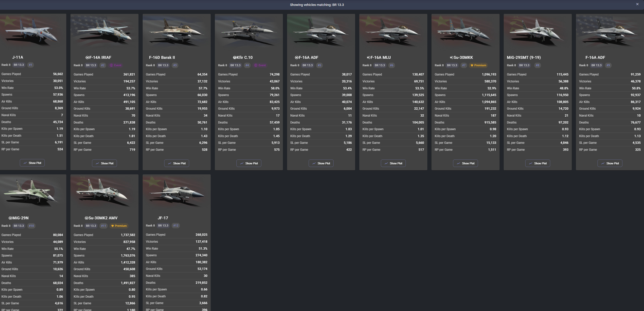The width and height of the screenshot is (644, 311).
Task: Click the #10 rank badge on MiG-29N
Action: (x=31, y=226)
